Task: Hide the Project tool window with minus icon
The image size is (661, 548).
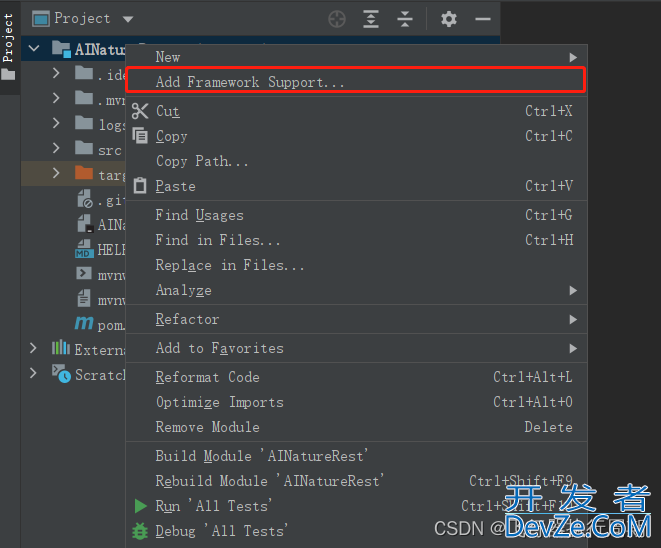Action: 483,19
